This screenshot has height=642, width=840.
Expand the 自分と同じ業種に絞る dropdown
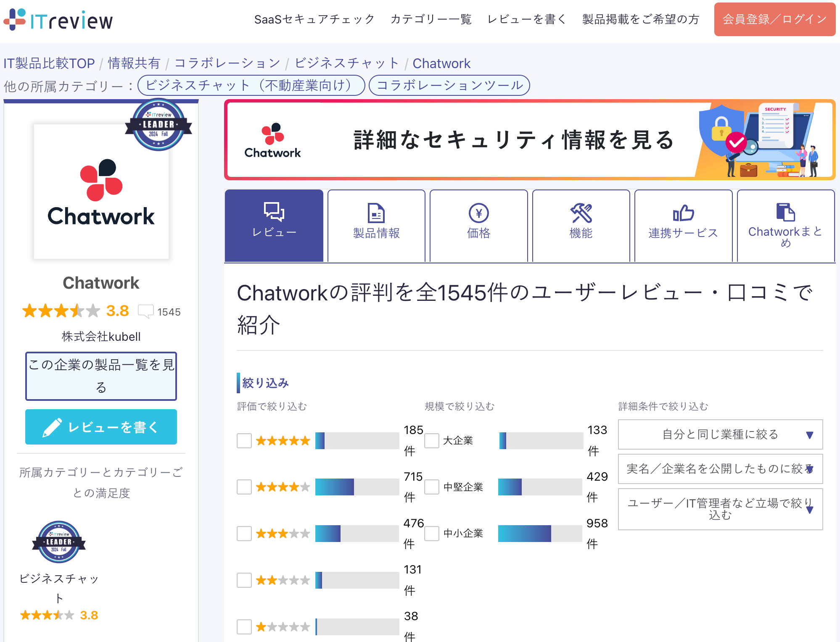click(x=720, y=434)
